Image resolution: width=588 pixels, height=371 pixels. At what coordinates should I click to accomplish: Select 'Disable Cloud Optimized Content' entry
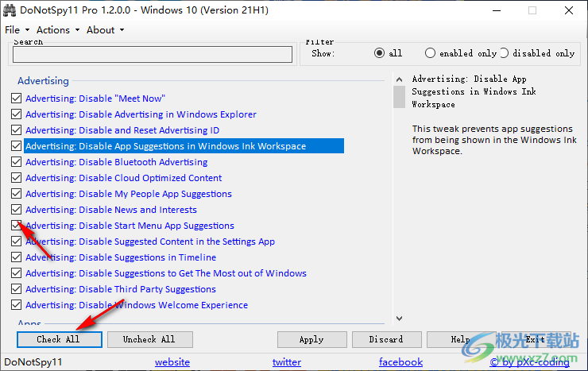124,178
